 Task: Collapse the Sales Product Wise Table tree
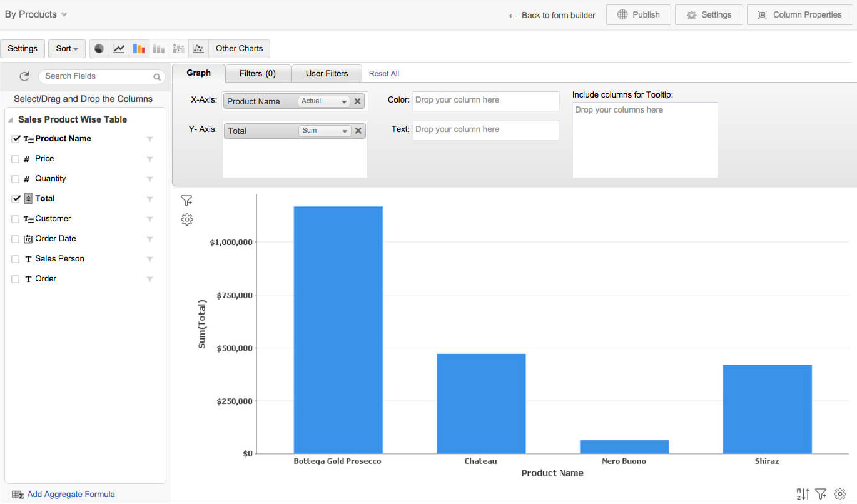click(x=10, y=119)
